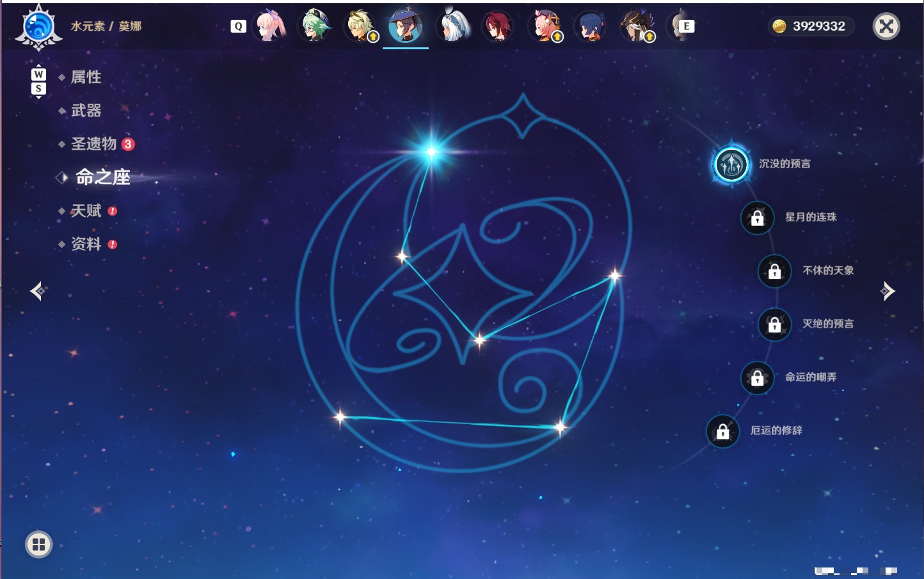Image resolution: width=924 pixels, height=579 pixels.
Task: Click the E next-character key hint
Action: [687, 26]
